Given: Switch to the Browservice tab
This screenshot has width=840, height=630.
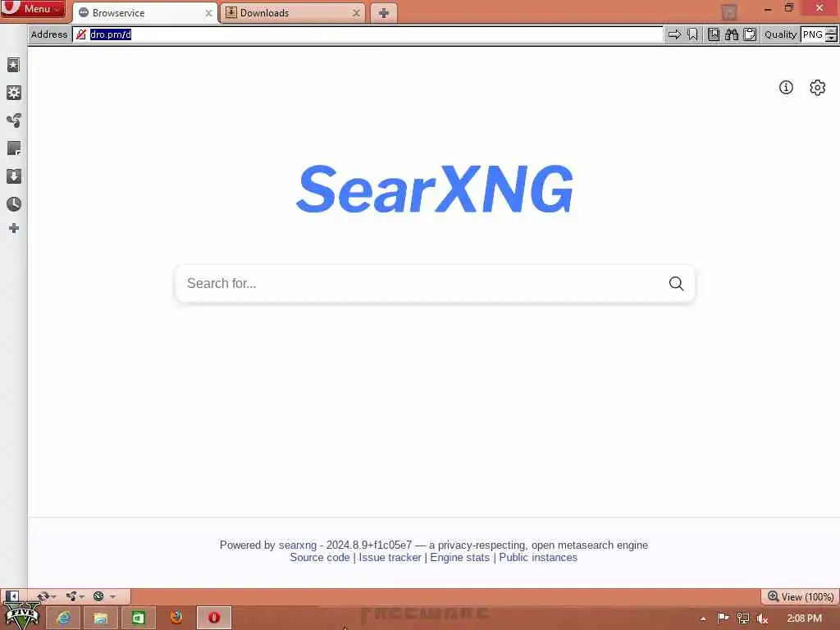Looking at the screenshot, I should click(144, 13).
